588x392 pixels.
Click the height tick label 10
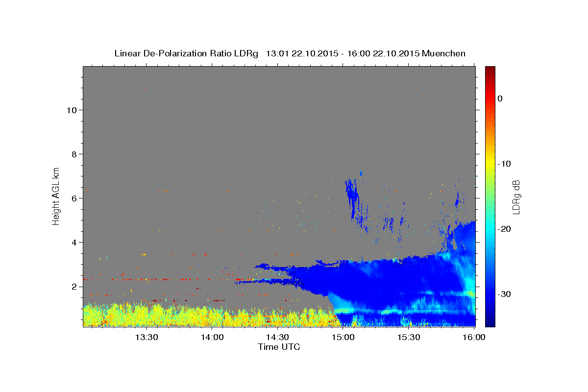[71, 110]
